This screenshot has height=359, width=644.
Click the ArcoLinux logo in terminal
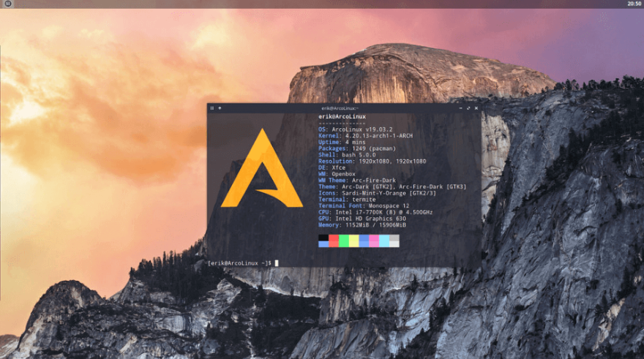click(261, 168)
